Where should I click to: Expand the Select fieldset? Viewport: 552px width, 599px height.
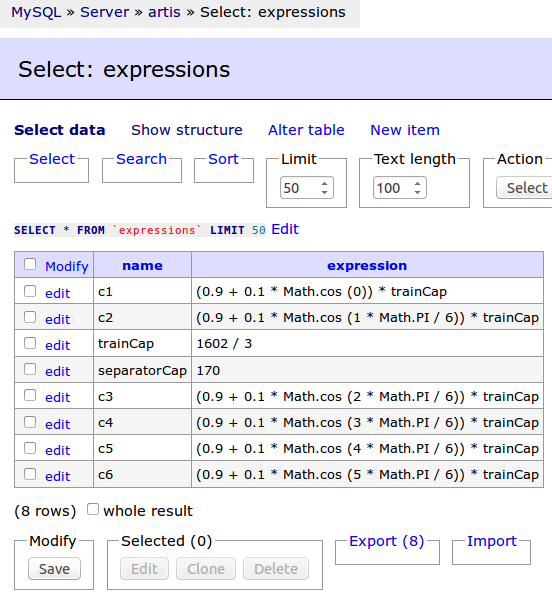(x=52, y=159)
